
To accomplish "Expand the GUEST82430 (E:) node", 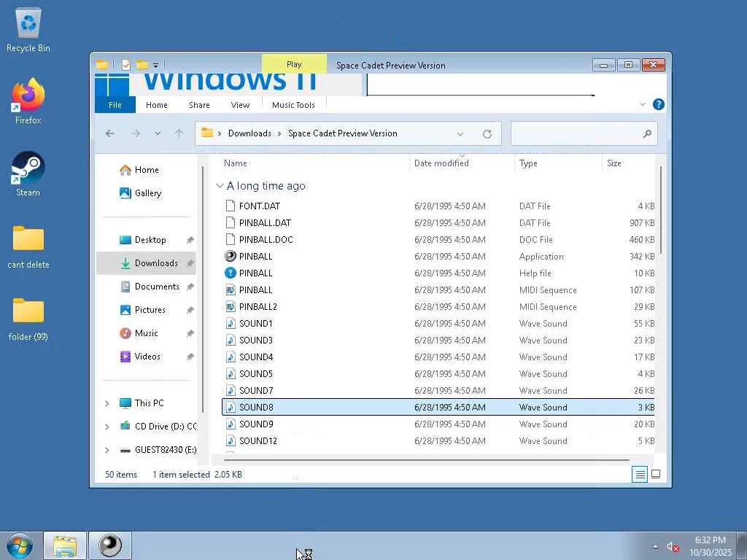I will [107, 450].
